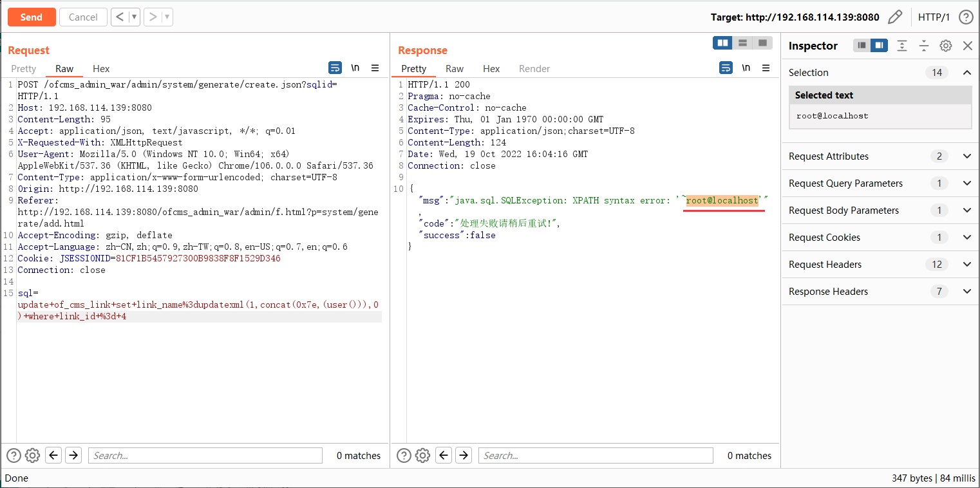This screenshot has height=488, width=980.
Task: Open the back history dropdown arrow
Action: tap(135, 17)
